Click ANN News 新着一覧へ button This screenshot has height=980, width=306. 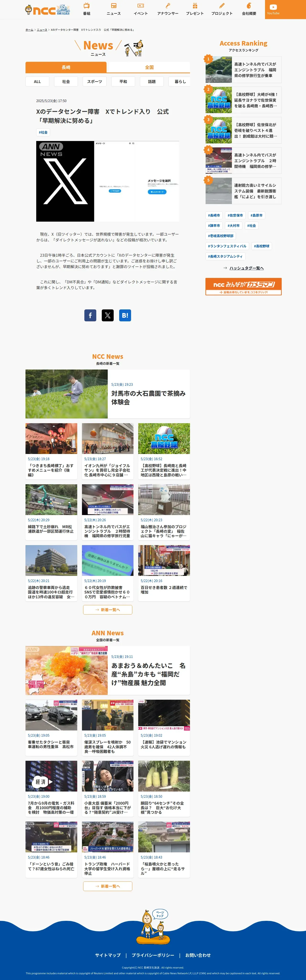[x=107, y=886]
